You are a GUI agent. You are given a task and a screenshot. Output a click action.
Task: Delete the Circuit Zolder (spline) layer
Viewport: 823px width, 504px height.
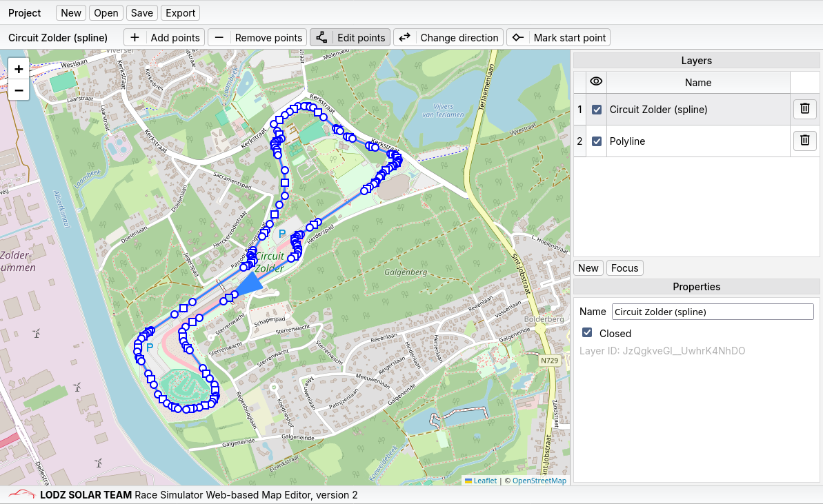[x=804, y=109]
